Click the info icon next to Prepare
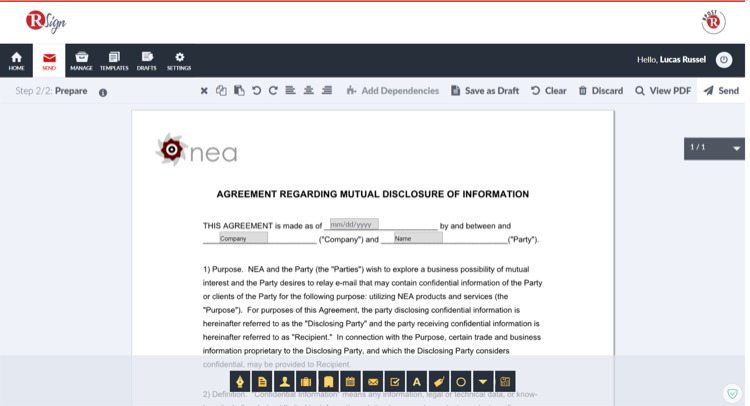Viewport: 750px width, 406px height. click(x=103, y=93)
